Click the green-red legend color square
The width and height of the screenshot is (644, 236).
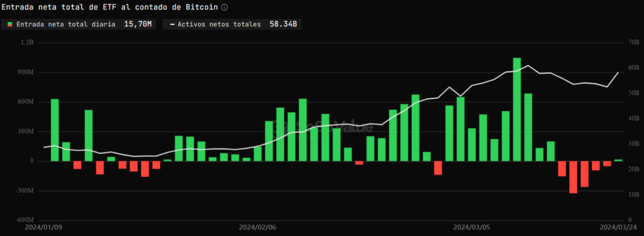10,24
